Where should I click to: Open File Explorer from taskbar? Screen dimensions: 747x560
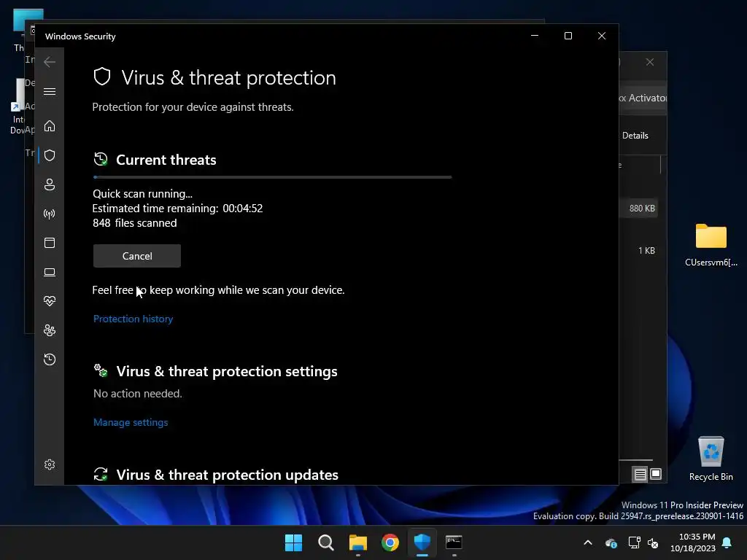pos(357,542)
